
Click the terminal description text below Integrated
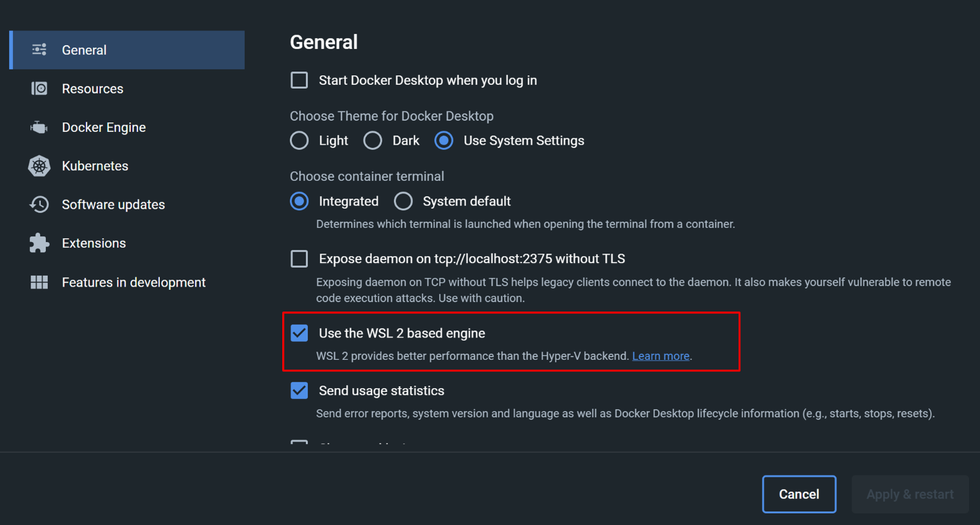coord(526,224)
